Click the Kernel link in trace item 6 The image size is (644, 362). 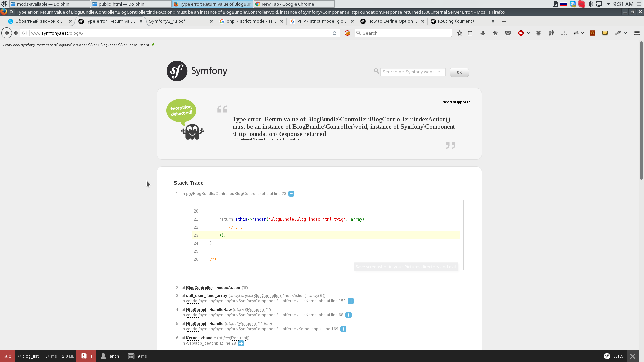tap(192, 338)
